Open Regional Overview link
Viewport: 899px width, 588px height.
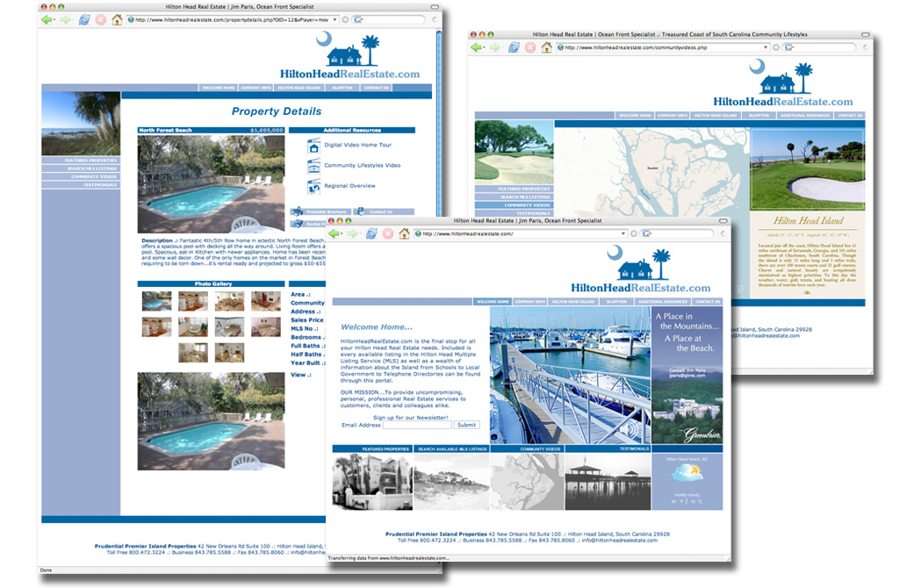[x=349, y=186]
